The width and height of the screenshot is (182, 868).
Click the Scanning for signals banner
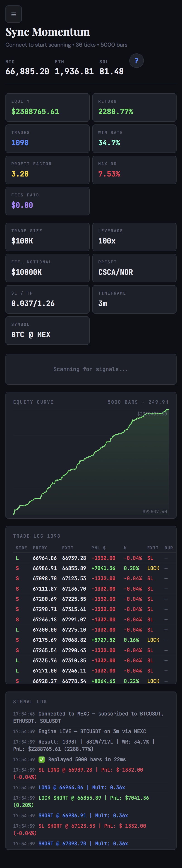[x=91, y=369]
